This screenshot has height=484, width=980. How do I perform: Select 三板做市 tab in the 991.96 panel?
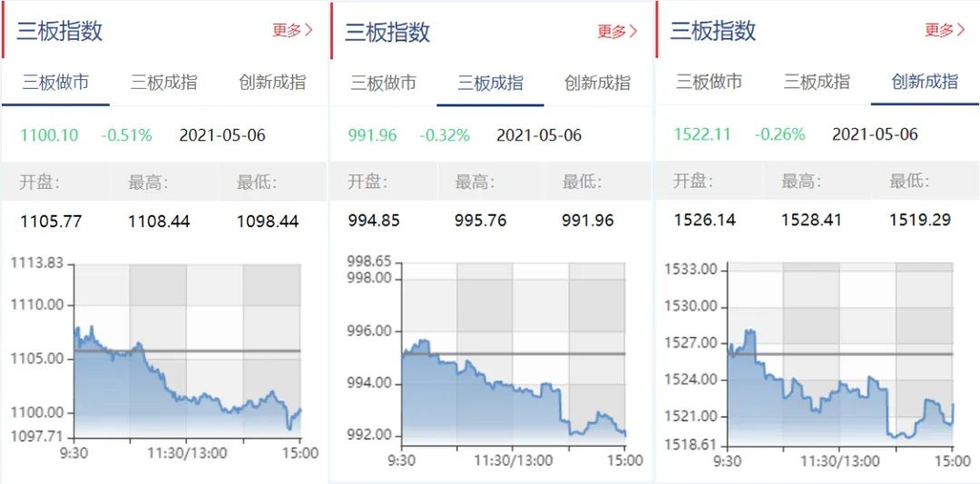383,84
